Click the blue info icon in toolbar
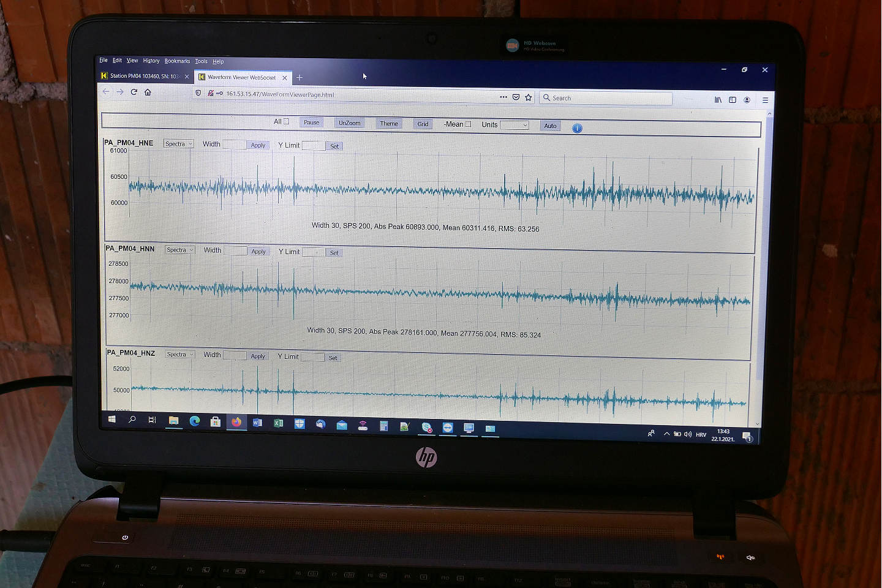 [x=577, y=128]
